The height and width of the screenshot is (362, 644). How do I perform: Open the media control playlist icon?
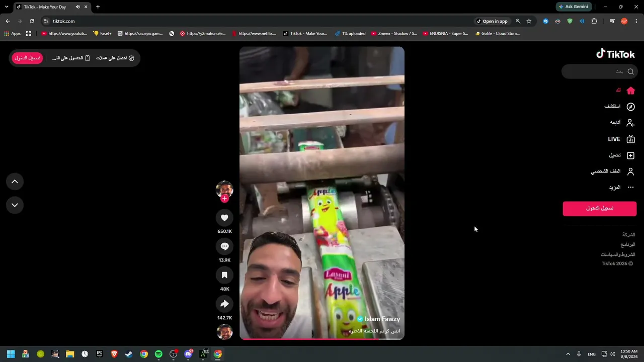[612, 21]
